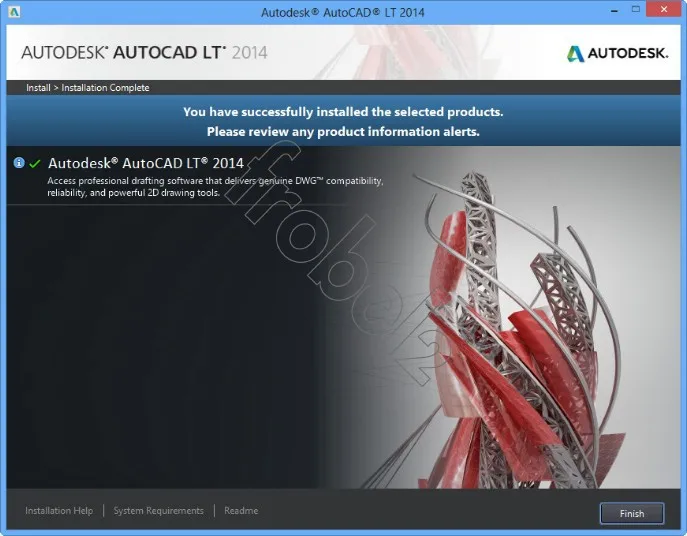Close the installer window

[x=664, y=10]
